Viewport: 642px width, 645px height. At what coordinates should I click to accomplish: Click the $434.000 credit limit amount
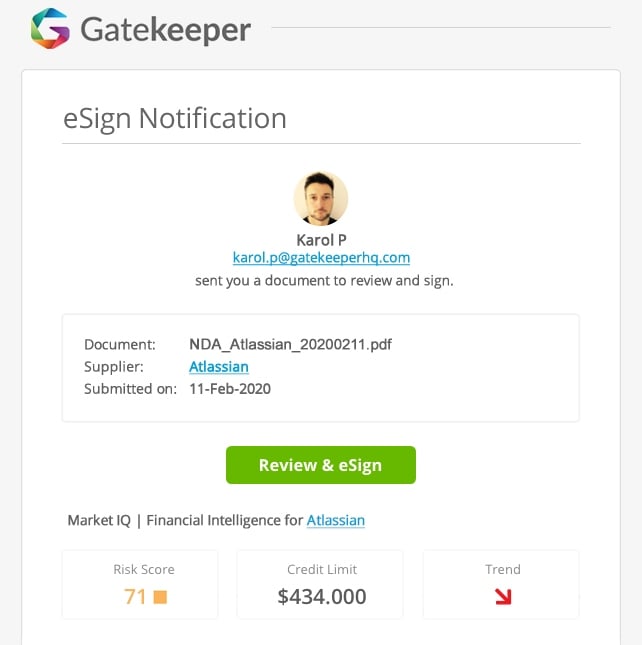[x=320, y=597]
